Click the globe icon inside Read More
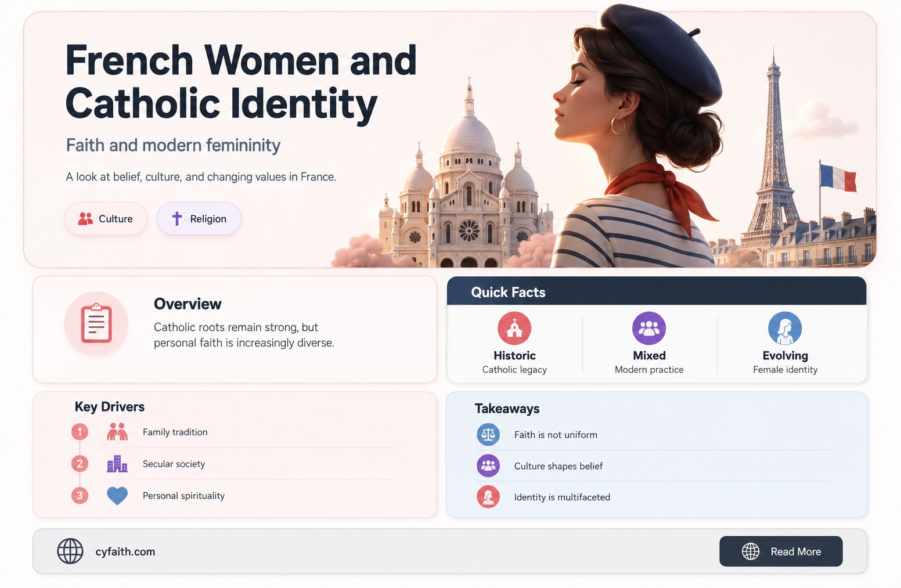This screenshot has height=588, width=901. tap(751, 551)
